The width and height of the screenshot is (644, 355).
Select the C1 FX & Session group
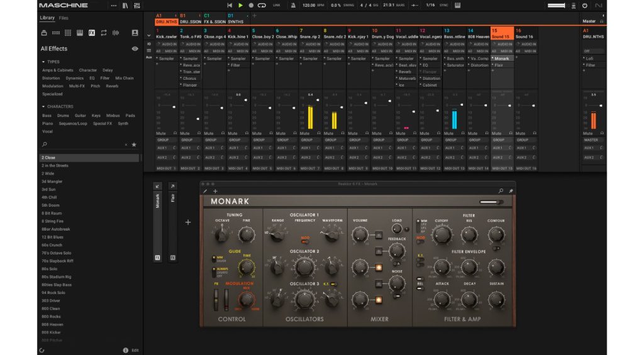point(214,19)
